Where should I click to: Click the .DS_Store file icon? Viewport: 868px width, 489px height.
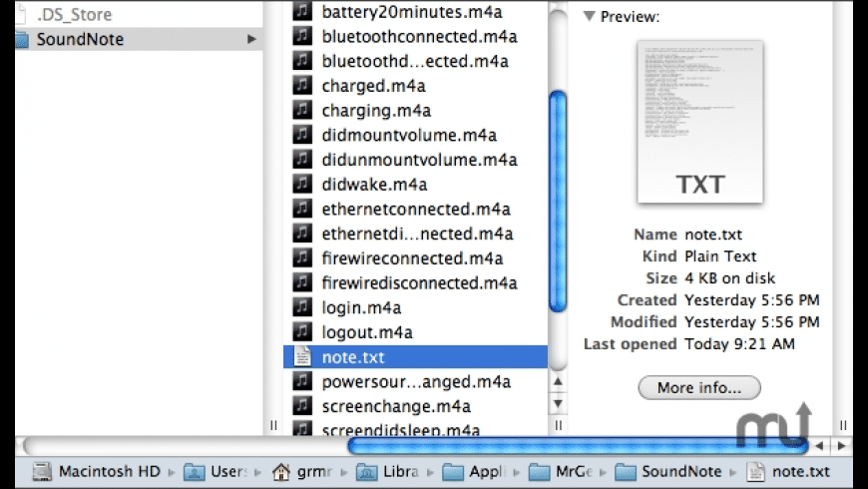pyautogui.click(x=21, y=14)
